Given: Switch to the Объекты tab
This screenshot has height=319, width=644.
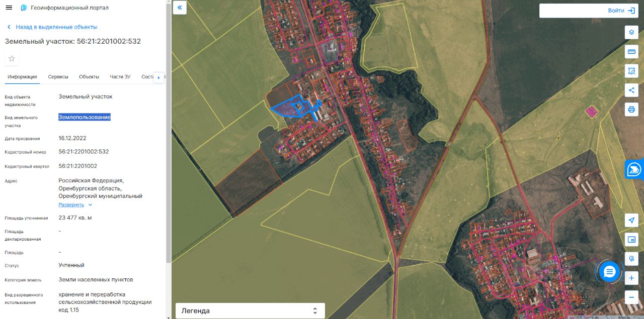Looking at the screenshot, I should pos(89,77).
